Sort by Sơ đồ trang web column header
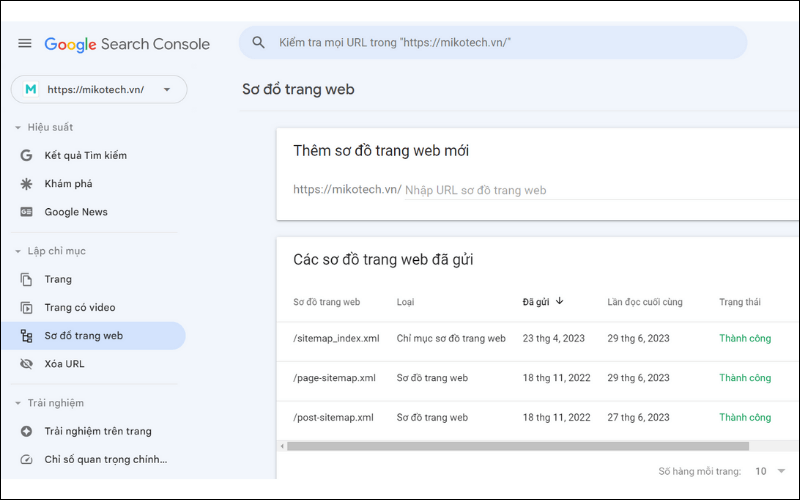Screen dimensions: 800x500 pos(327,302)
